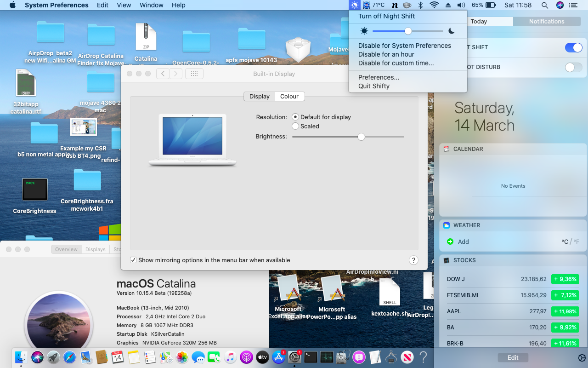Select Scaled resolution option
588x368 pixels.
click(x=295, y=126)
